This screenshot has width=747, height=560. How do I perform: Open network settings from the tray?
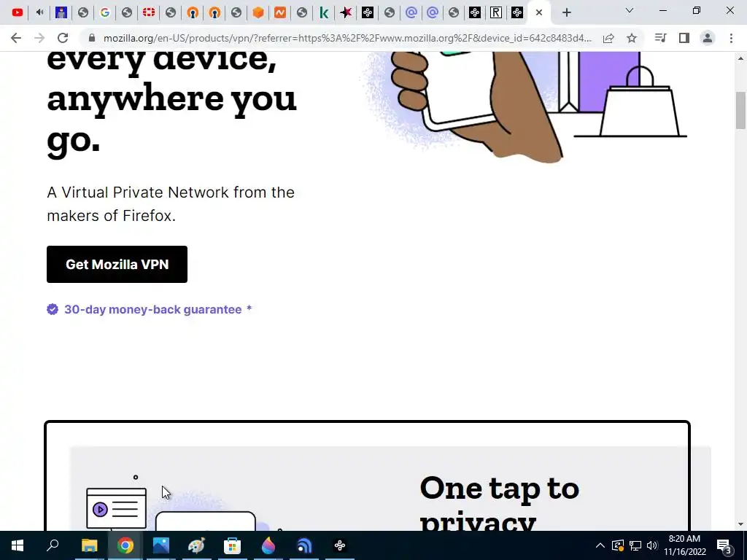pos(635,545)
